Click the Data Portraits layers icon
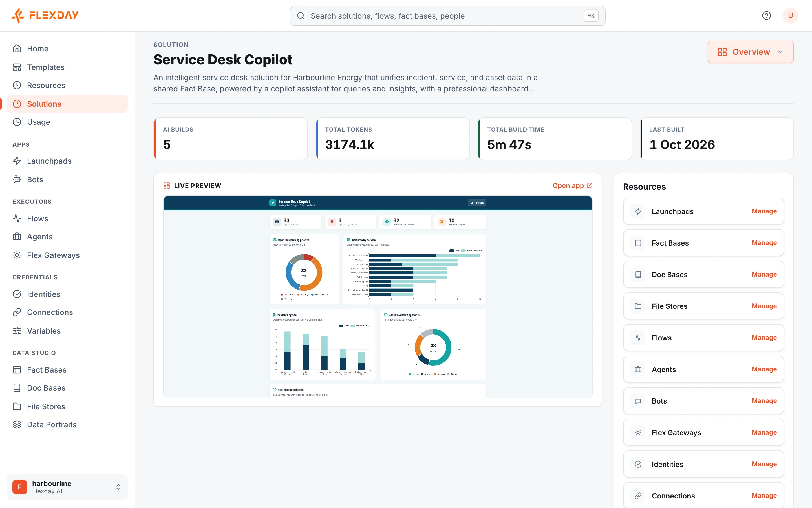812x508 pixels. point(17,424)
